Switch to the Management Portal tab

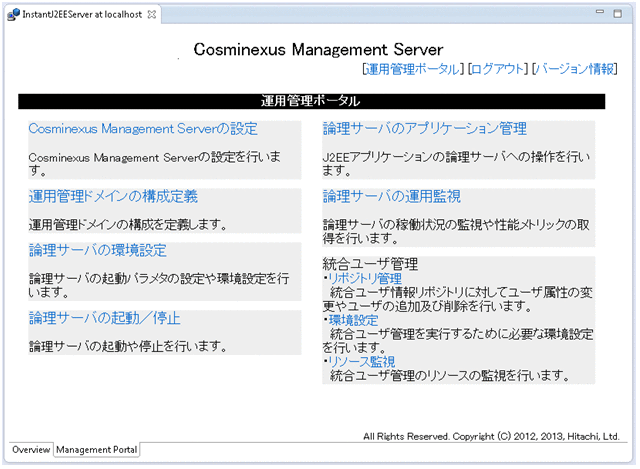[x=96, y=450]
